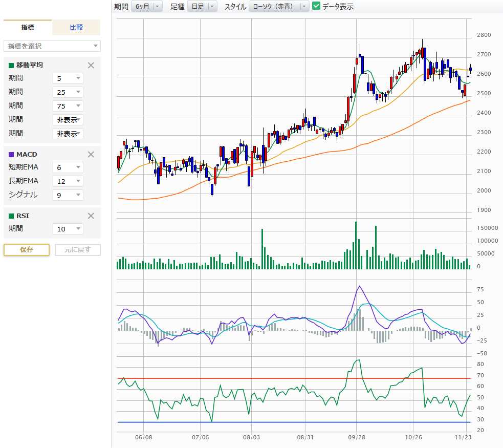Remove the 移動平均 indicator with its X icon
Screen dimensions: 503x448
91,65
